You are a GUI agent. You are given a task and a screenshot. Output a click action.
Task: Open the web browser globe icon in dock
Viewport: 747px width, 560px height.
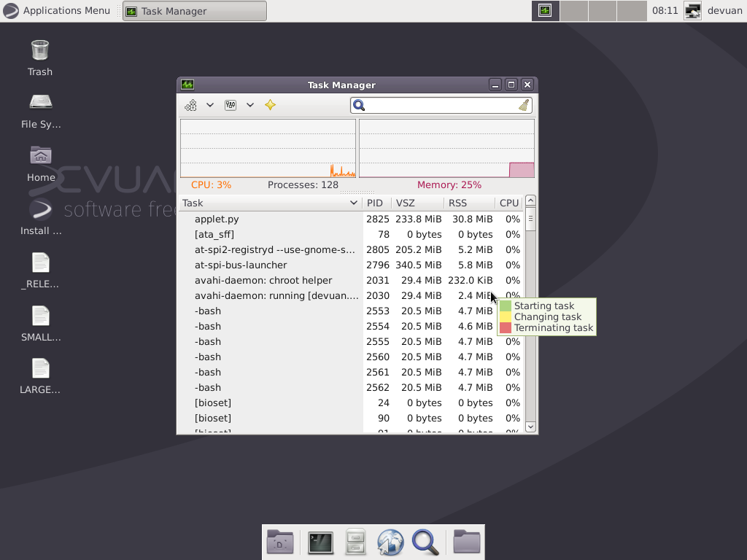click(x=390, y=542)
